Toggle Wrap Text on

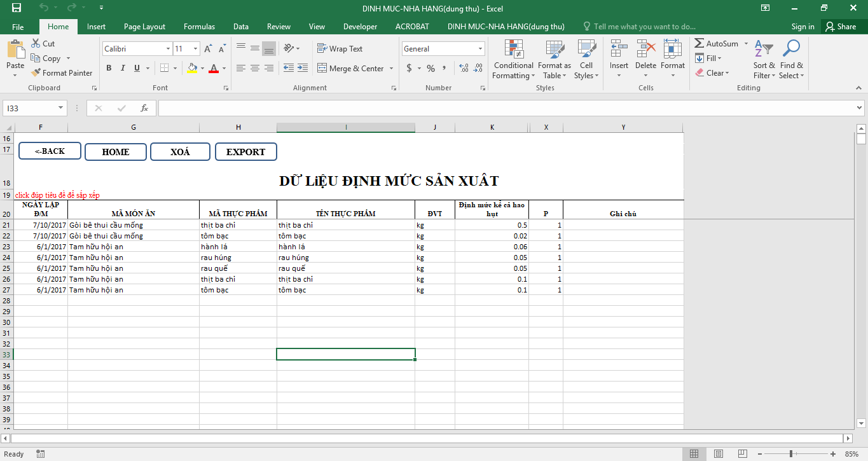[340, 49]
